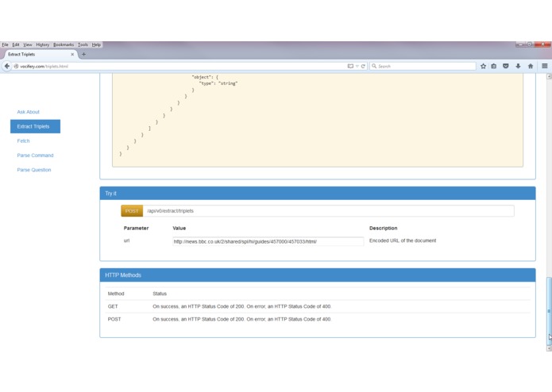
Task: Click the page vertical scrollbar thumb
Action: click(x=549, y=311)
